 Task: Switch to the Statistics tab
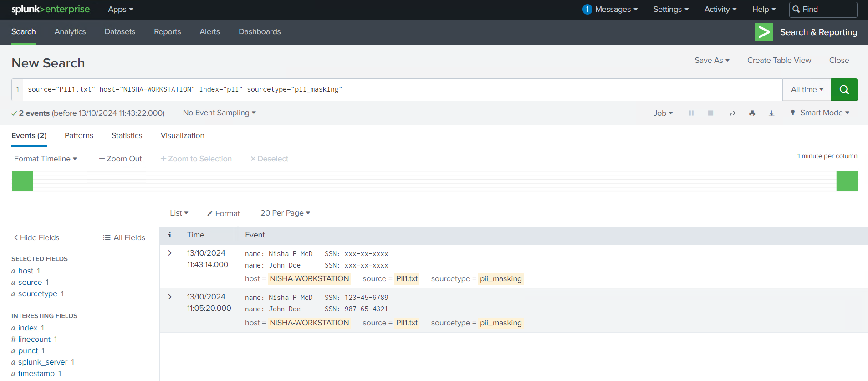point(127,136)
